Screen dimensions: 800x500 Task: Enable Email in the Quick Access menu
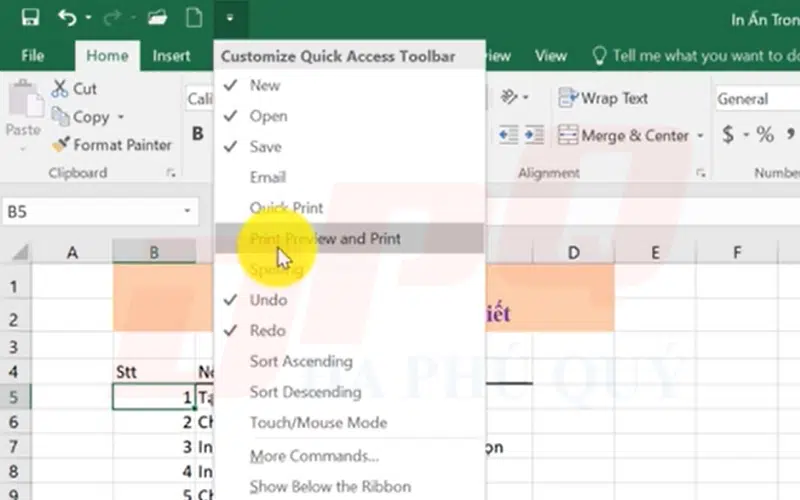point(349,177)
